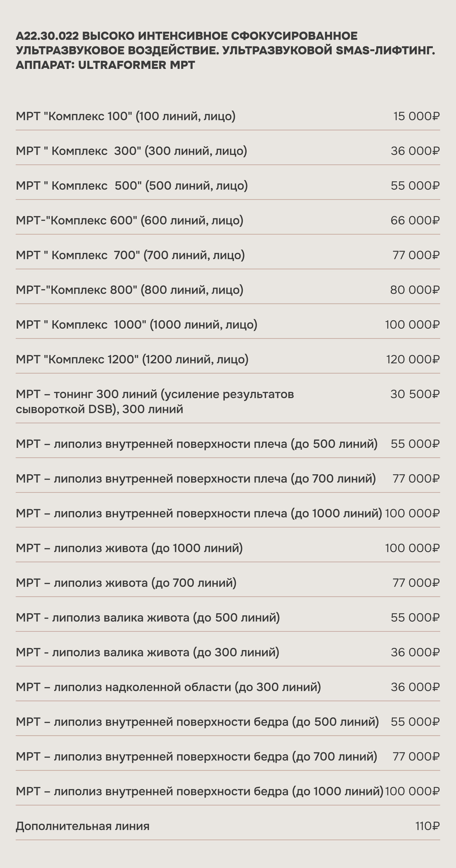The image size is (456, 868).
Task: Click the 120 000₽ price
Action: [413, 359]
